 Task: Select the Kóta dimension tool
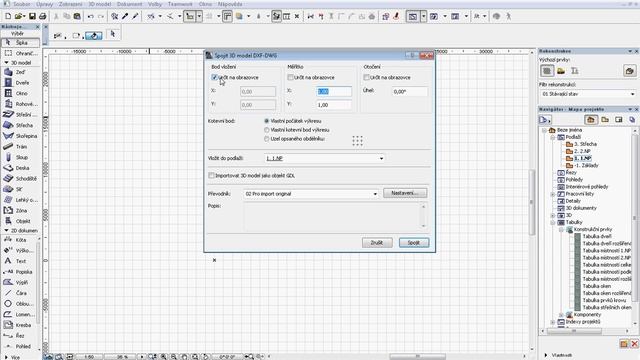click(20, 240)
